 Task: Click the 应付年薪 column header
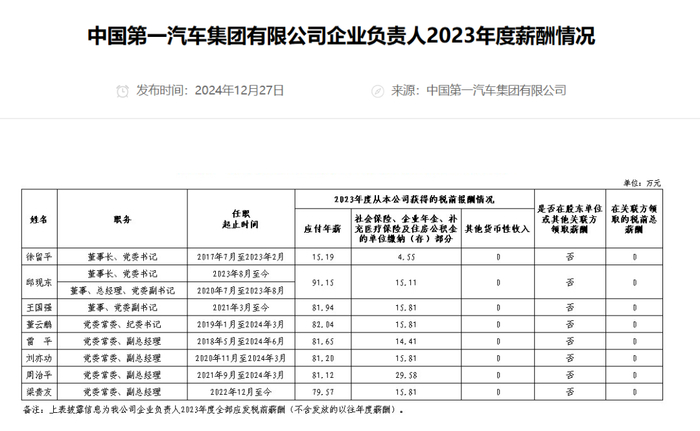(x=322, y=229)
